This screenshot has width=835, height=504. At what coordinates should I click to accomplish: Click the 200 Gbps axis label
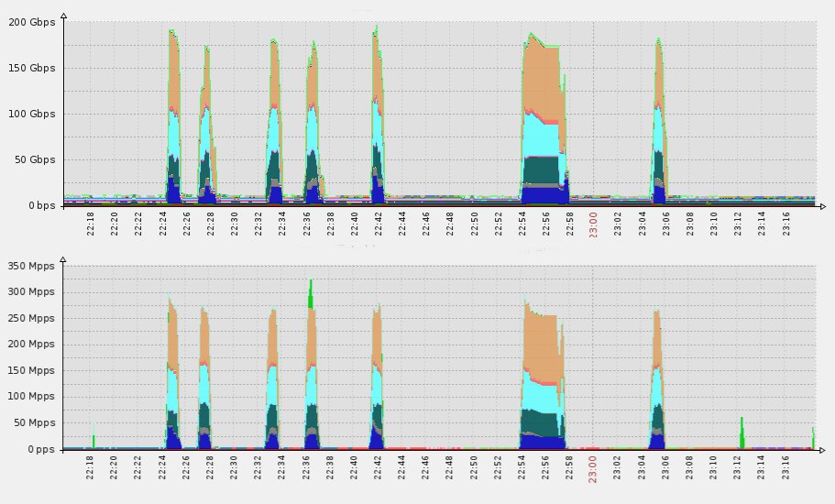tap(28, 21)
